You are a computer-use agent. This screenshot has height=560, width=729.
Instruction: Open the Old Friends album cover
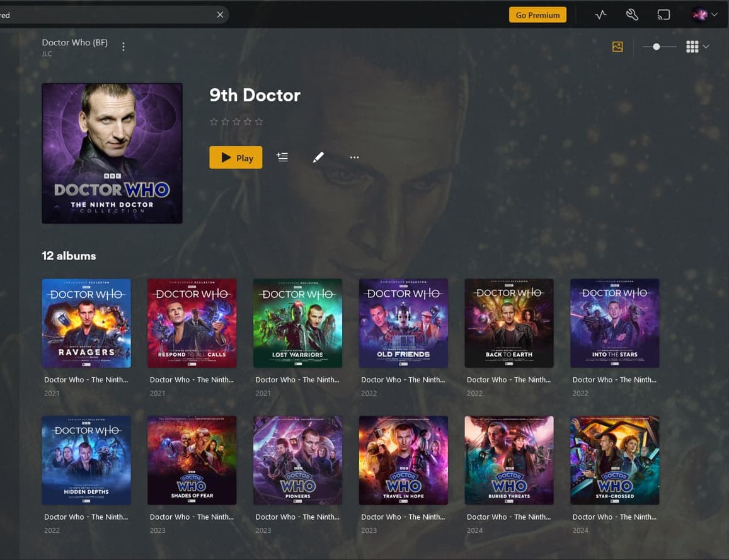[x=403, y=323]
